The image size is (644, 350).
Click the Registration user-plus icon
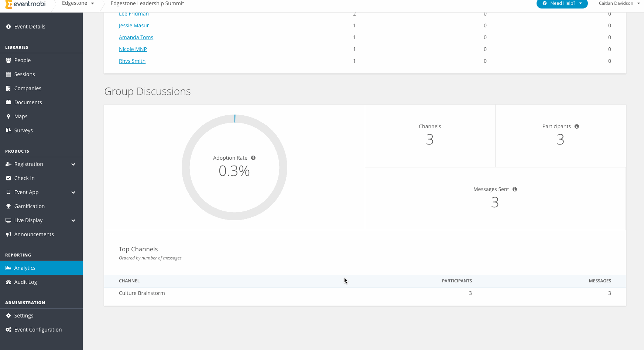point(8,164)
